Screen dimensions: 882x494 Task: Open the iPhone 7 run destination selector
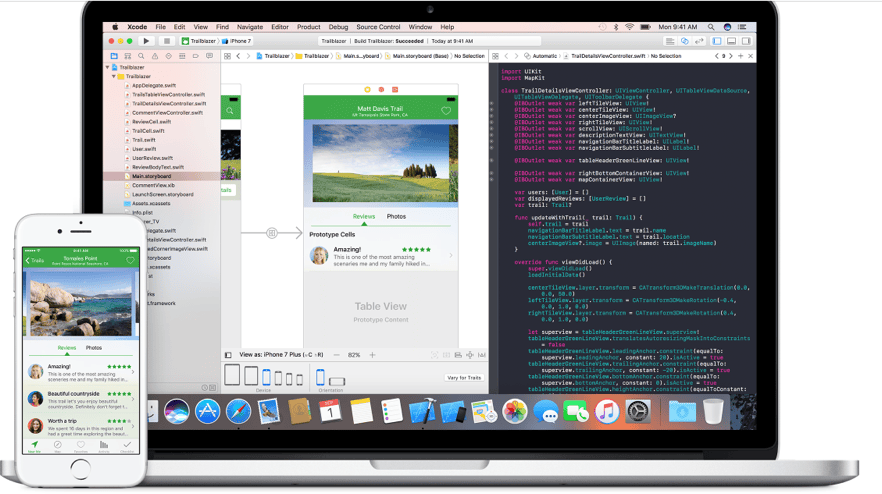[237, 41]
